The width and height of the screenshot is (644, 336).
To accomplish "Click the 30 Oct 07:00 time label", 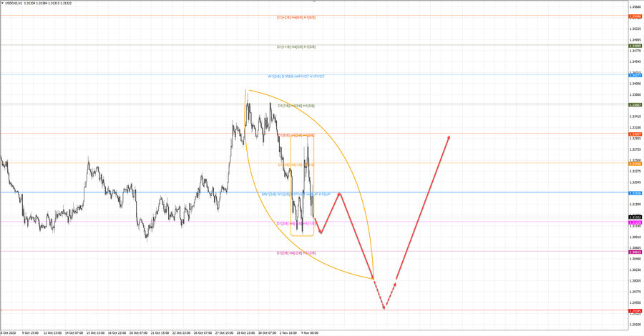I will (x=268, y=332).
